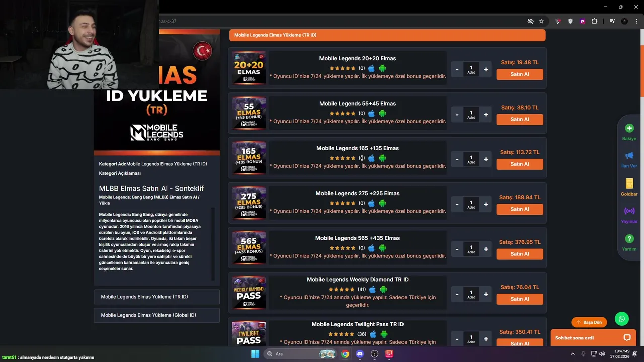The image size is (644, 362).
Task: Open Discord from the taskbar
Action: (360, 354)
